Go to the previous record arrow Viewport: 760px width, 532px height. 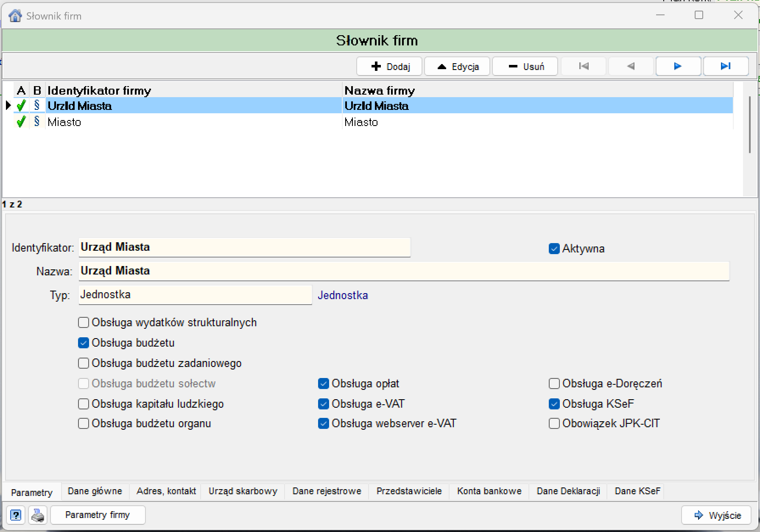tap(631, 66)
